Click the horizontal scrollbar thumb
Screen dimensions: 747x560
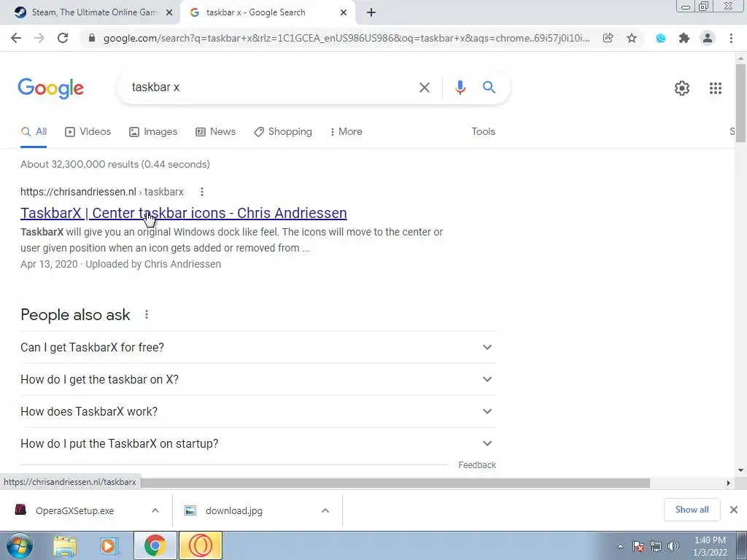[x=395, y=483]
